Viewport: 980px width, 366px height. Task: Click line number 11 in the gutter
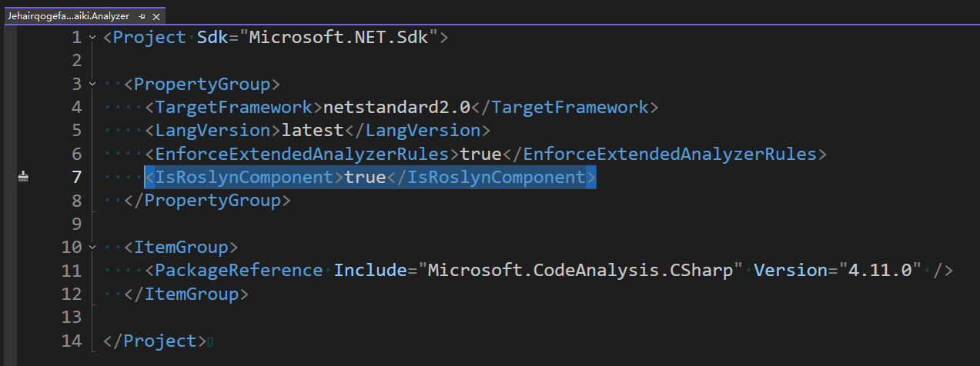[x=71, y=271]
